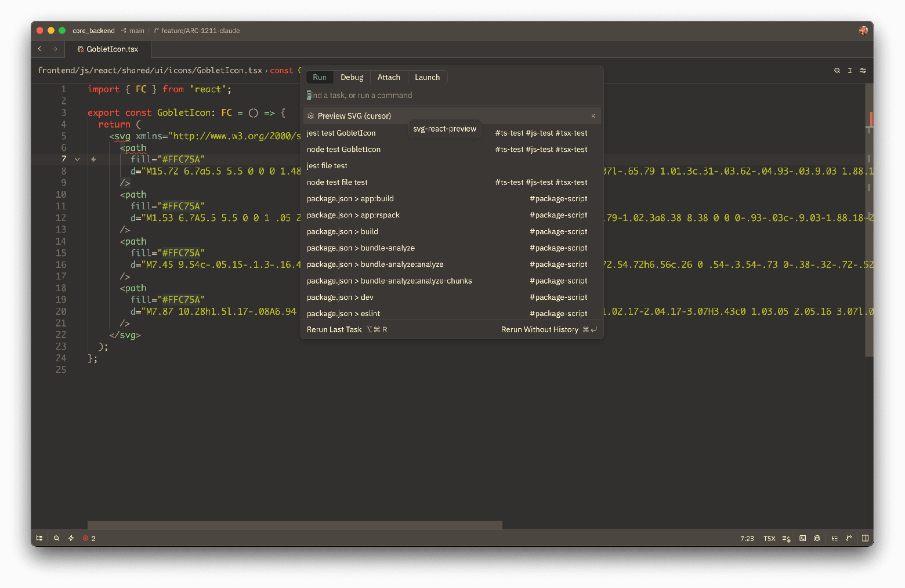Focus the find a task input
905x588 pixels.
452,95
